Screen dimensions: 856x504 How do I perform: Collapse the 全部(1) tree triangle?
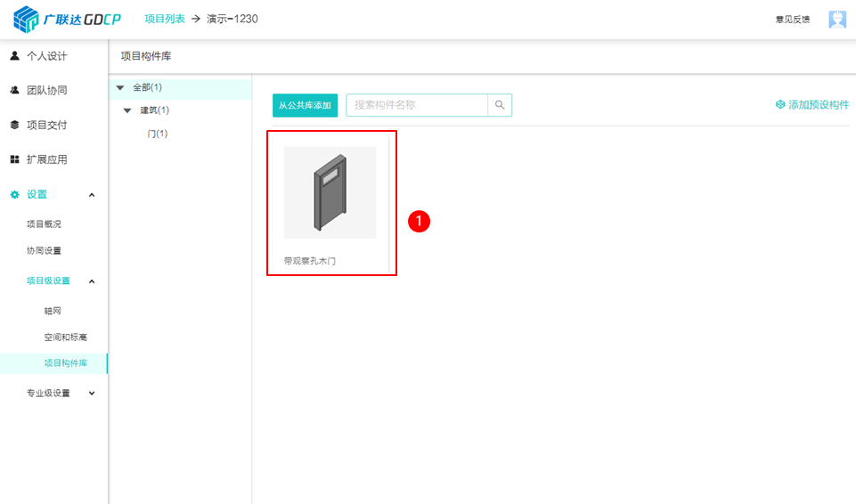click(x=120, y=87)
